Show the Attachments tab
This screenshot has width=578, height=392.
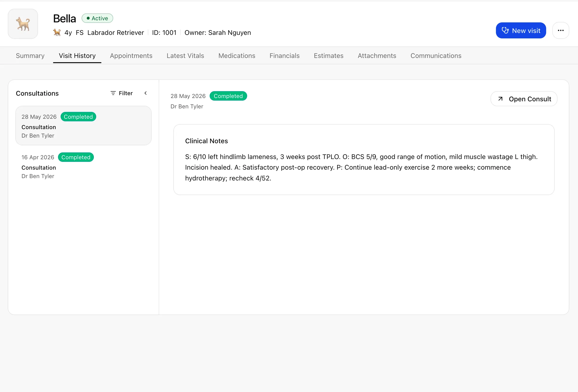[377, 56]
